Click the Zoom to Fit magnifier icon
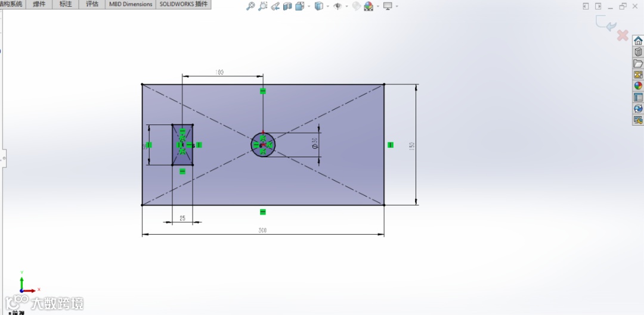Screen dimensions: 644x315 click(250, 6)
